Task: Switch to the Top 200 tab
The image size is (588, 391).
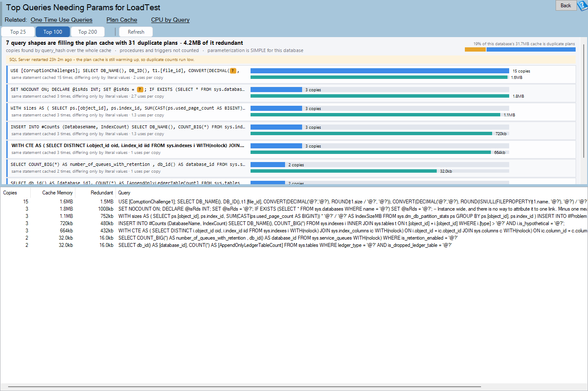Action: 88,32
